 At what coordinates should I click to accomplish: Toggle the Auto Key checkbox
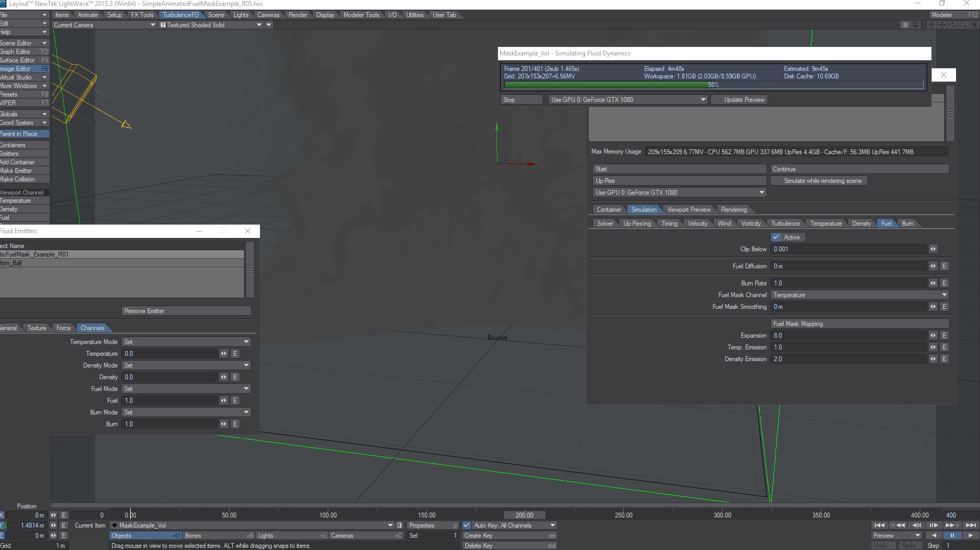467,525
